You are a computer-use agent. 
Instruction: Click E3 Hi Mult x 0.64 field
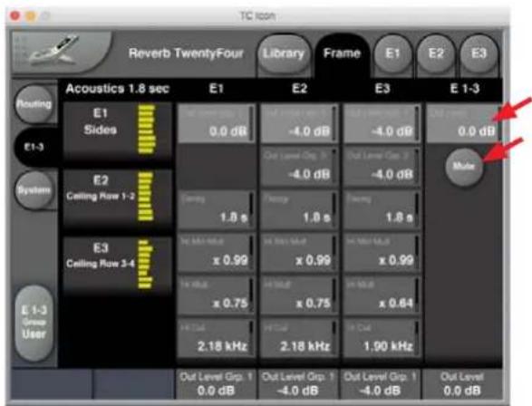click(x=382, y=295)
